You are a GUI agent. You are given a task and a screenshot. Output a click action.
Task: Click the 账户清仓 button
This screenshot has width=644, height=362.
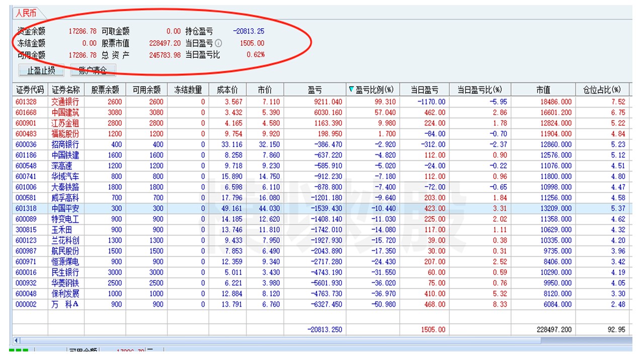[93, 70]
